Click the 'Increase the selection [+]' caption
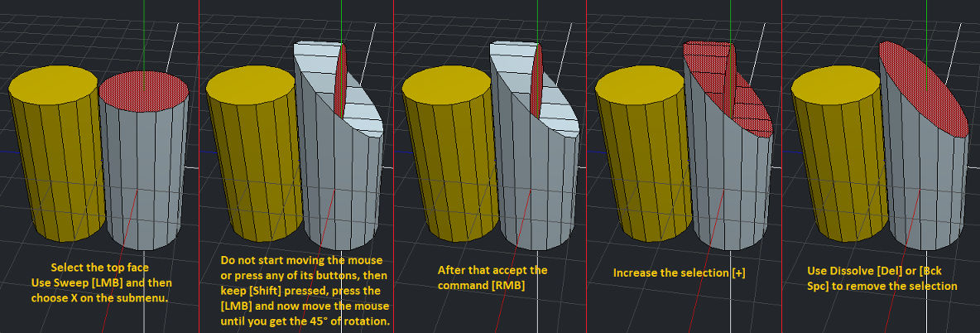Viewport: 980px width, 333px height. pyautogui.click(x=680, y=273)
